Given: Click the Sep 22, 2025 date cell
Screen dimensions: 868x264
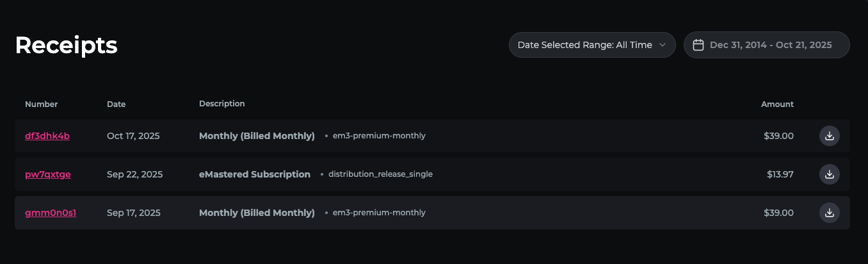Looking at the screenshot, I should pos(134,174).
